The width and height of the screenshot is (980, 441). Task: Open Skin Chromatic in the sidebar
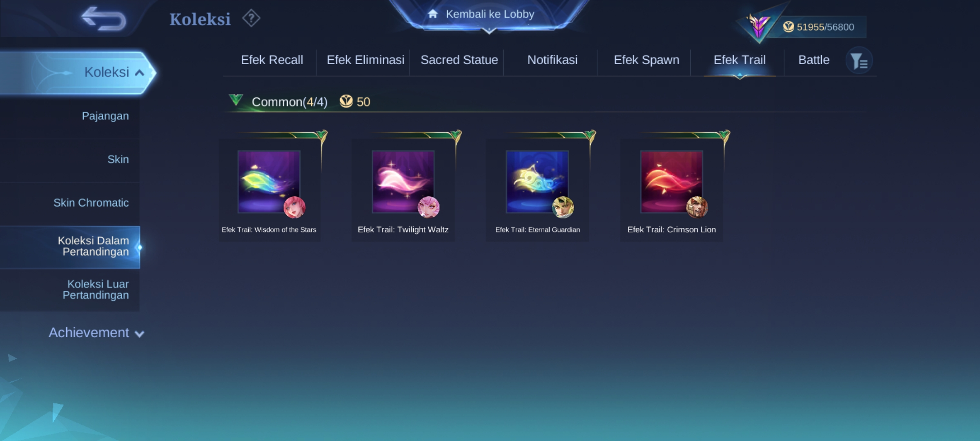[91, 203]
